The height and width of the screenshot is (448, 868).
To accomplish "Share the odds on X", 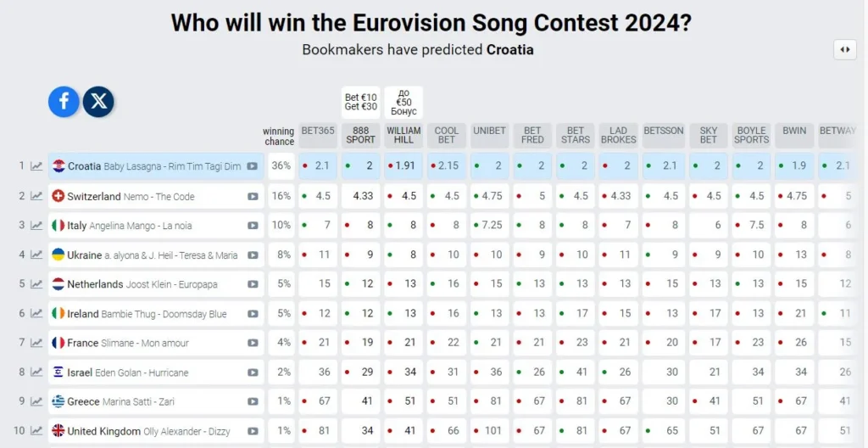I will [x=99, y=102].
